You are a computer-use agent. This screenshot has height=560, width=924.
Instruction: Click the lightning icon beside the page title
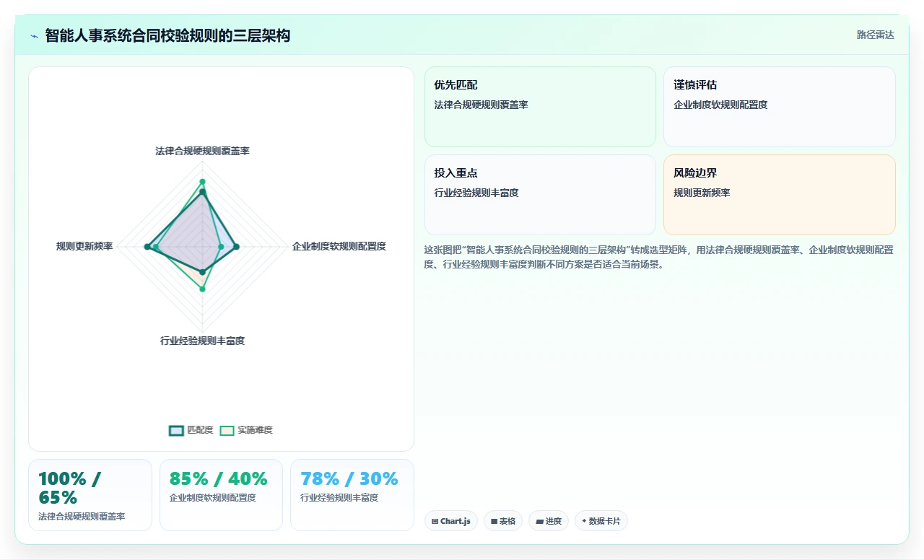coord(34,36)
